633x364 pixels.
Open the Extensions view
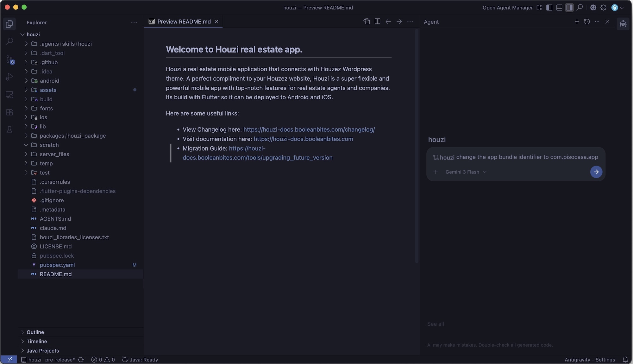(x=9, y=112)
